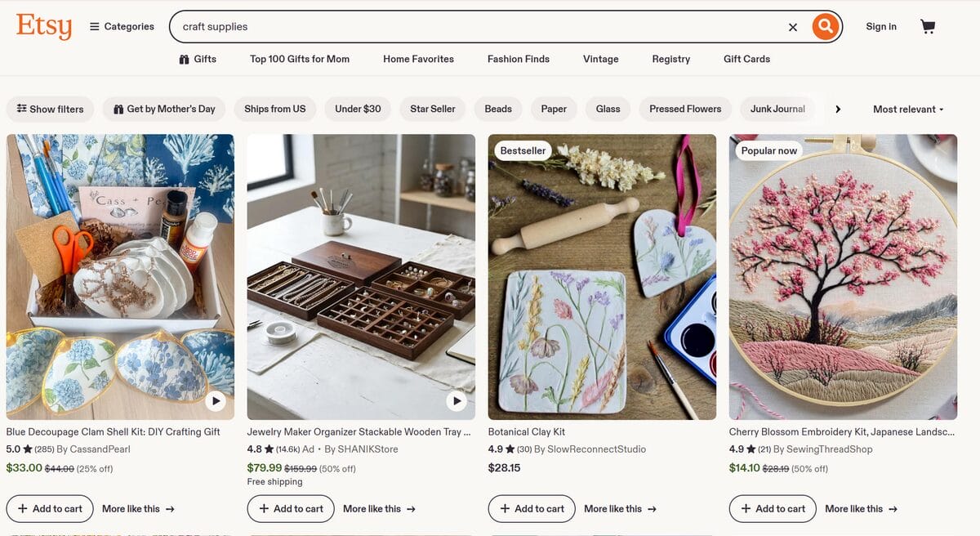Open the Gift Cards section
The height and width of the screenshot is (536, 980).
click(746, 59)
